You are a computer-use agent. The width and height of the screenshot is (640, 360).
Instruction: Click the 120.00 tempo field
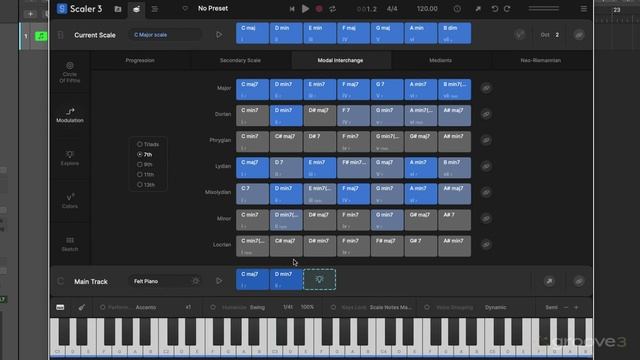(427, 9)
